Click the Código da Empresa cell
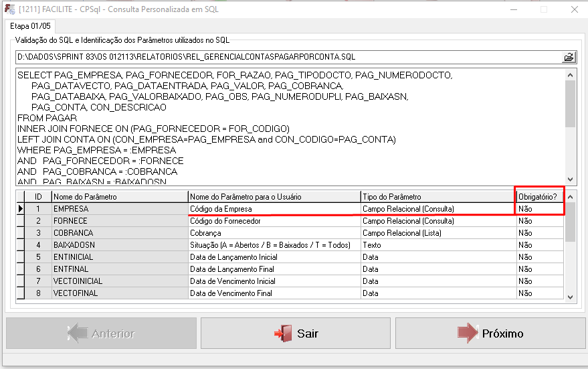The image size is (588, 369). (274, 209)
